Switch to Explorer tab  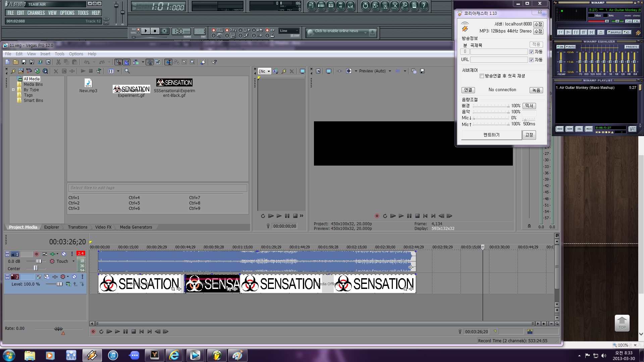52,227
